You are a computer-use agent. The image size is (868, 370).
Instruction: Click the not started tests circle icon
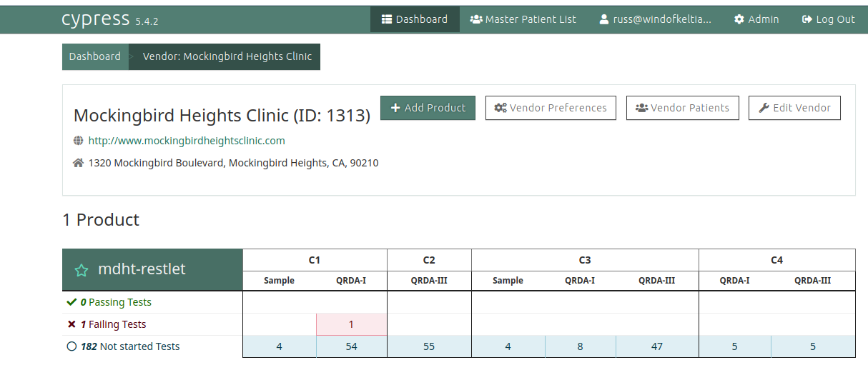(x=71, y=346)
